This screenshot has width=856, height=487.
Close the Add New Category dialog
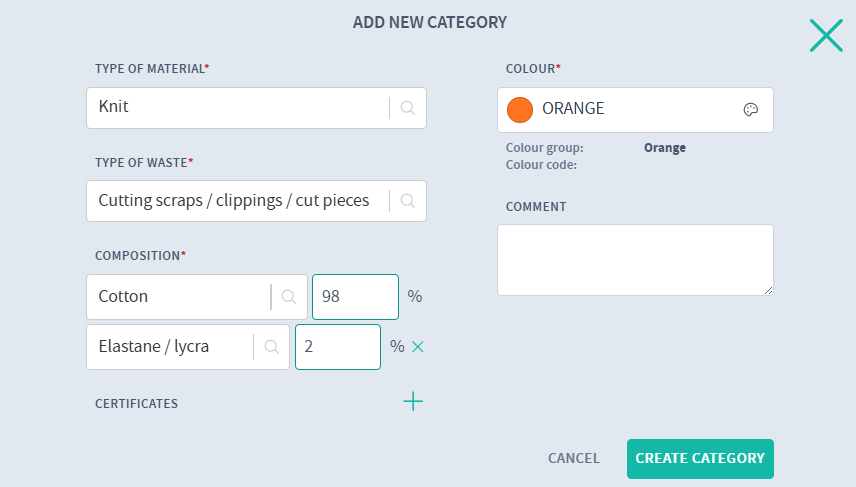click(x=826, y=35)
